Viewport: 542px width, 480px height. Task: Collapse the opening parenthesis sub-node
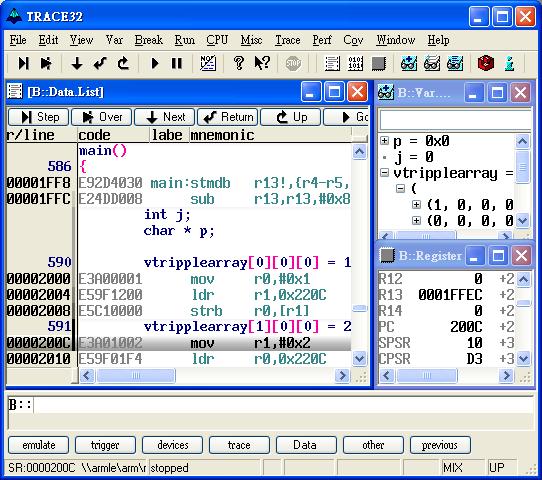tap(400, 188)
